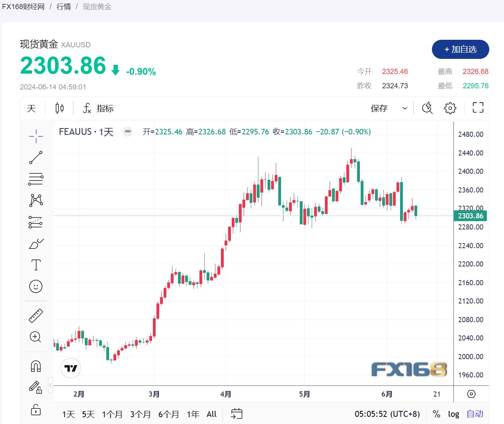Image resolution: width=504 pixels, height=424 pixels.
Task: Open the XABCD pattern tool
Action: tap(36, 200)
